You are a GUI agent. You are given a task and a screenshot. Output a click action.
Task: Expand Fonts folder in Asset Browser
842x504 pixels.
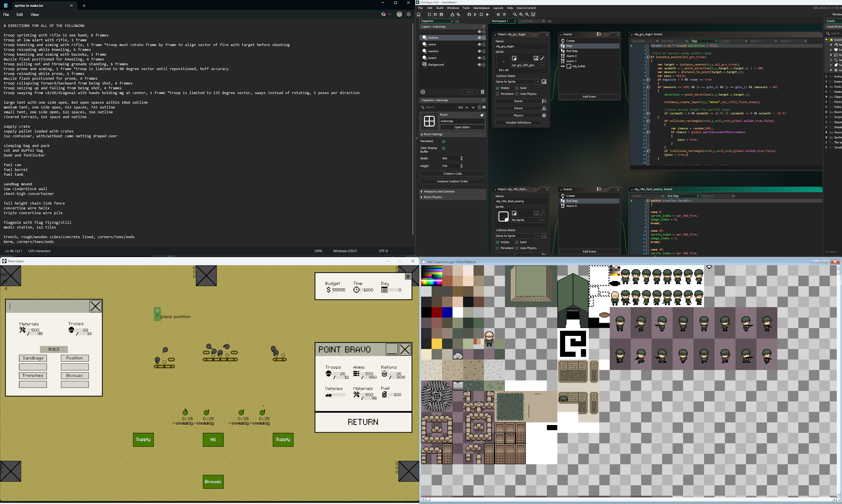826,87
